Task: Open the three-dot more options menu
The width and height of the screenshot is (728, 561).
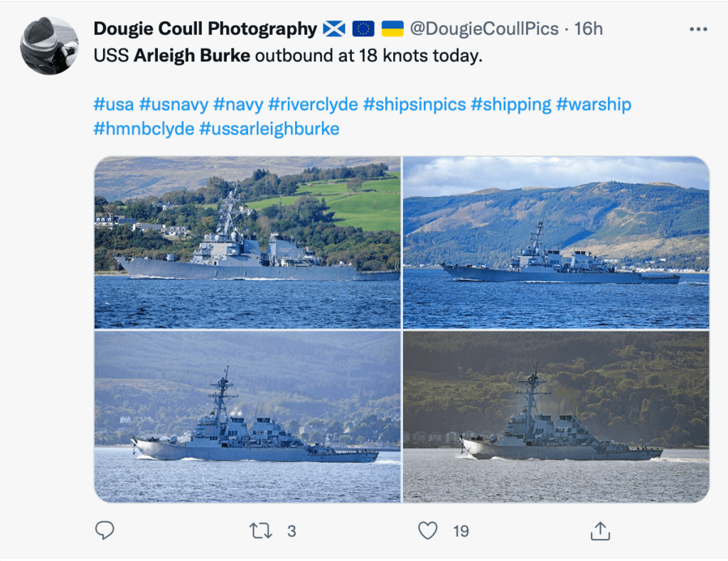Action: tap(698, 29)
